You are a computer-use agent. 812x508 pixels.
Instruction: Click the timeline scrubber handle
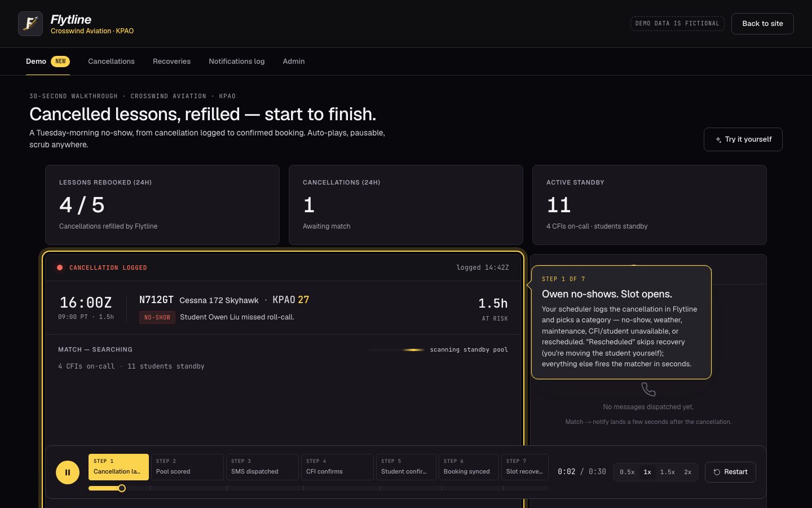[x=122, y=488]
